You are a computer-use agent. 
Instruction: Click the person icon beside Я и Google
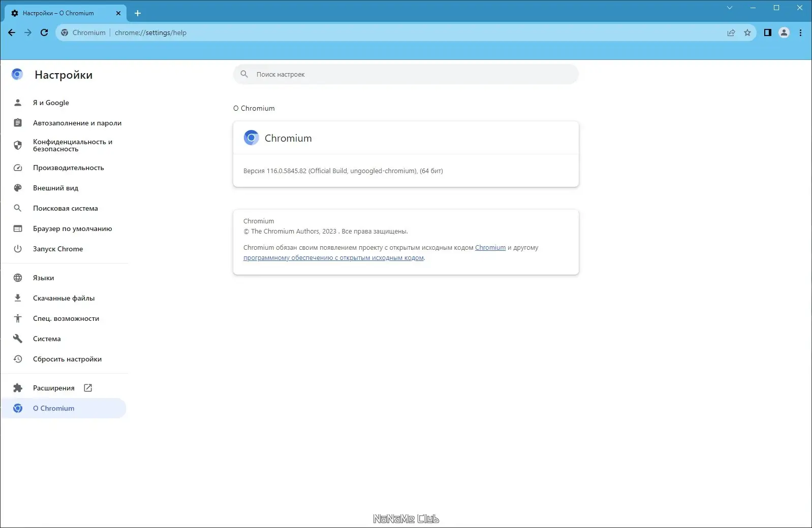pyautogui.click(x=18, y=103)
